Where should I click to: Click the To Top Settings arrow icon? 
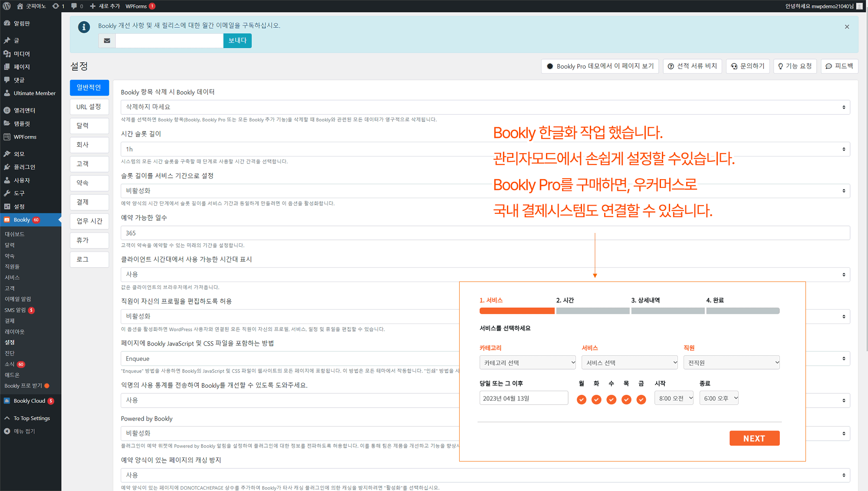click(7, 418)
